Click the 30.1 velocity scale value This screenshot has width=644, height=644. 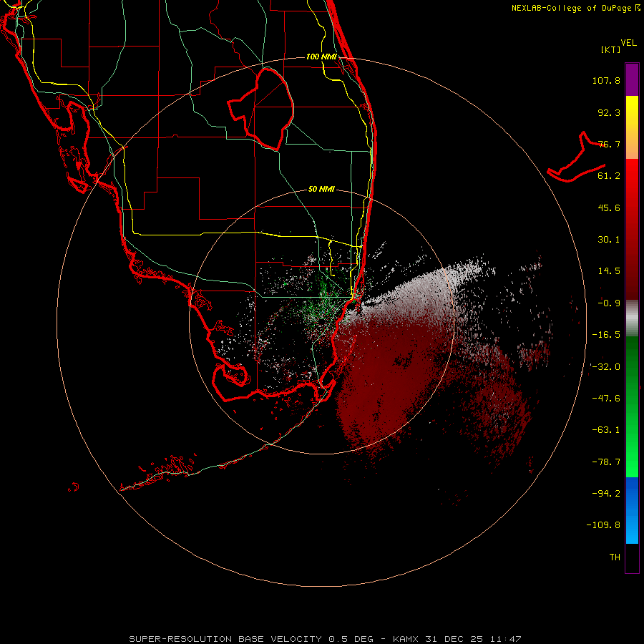point(609,240)
